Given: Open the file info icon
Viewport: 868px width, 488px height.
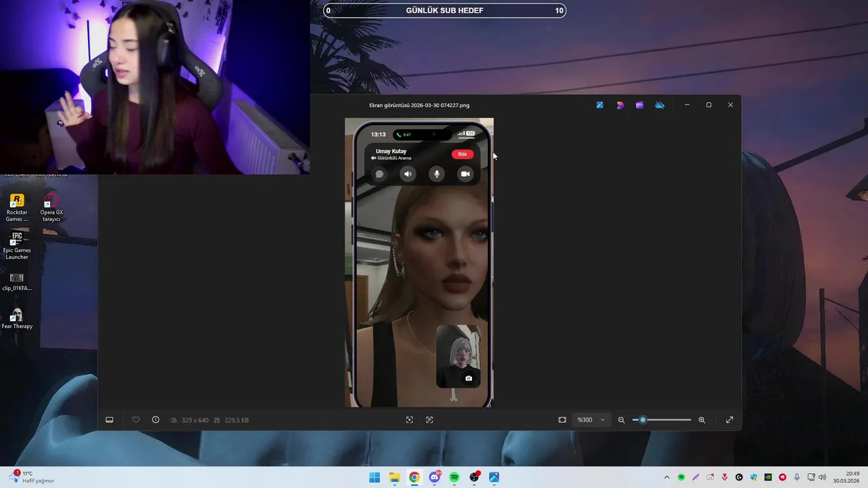Looking at the screenshot, I should [155, 420].
